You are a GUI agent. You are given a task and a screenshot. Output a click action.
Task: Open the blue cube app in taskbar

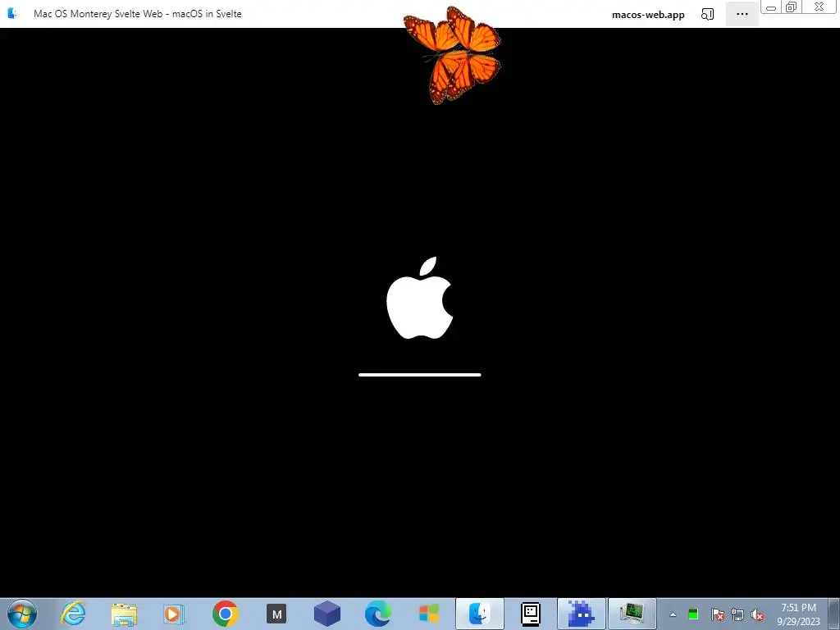[x=327, y=614]
